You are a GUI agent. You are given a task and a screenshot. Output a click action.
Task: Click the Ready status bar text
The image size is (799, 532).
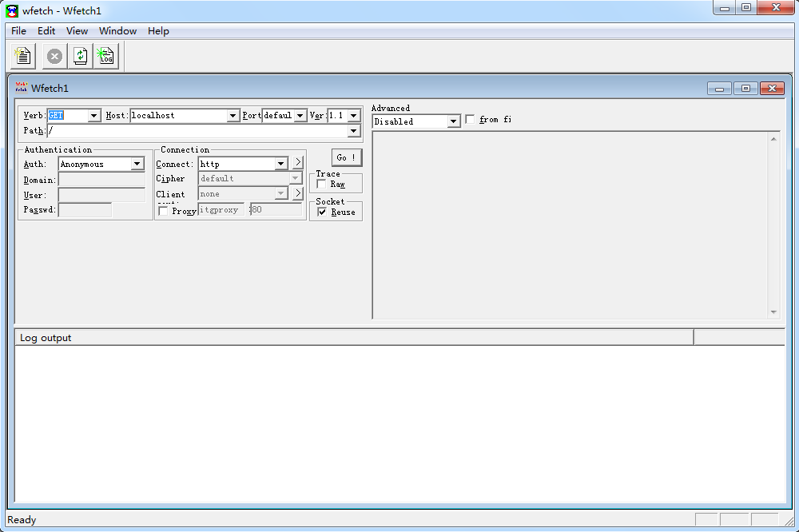click(x=22, y=520)
